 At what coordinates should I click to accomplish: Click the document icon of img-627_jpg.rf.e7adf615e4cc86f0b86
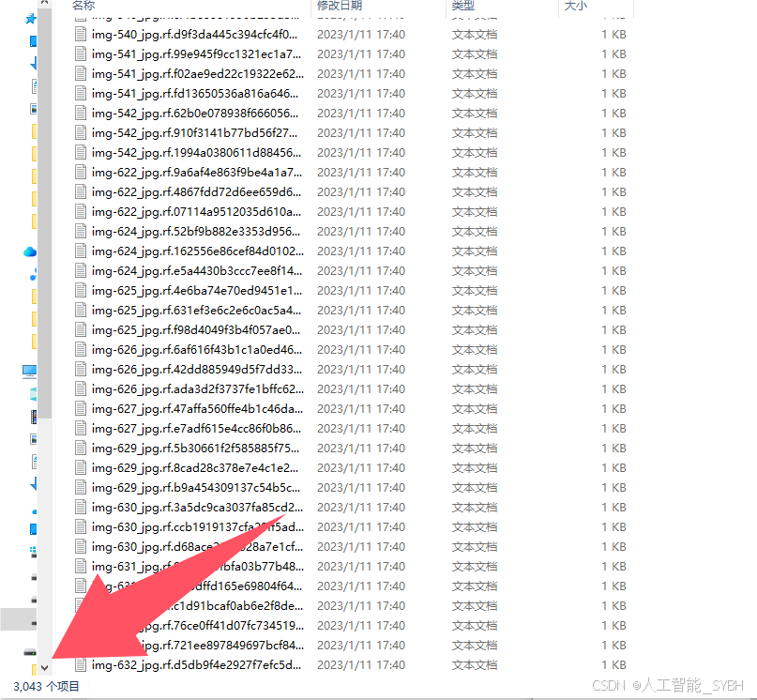(x=81, y=429)
